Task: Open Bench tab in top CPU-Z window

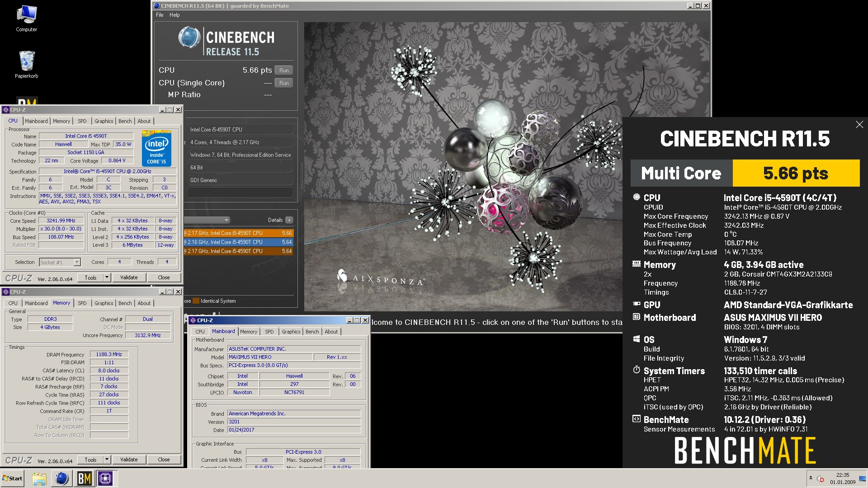Action: point(125,121)
